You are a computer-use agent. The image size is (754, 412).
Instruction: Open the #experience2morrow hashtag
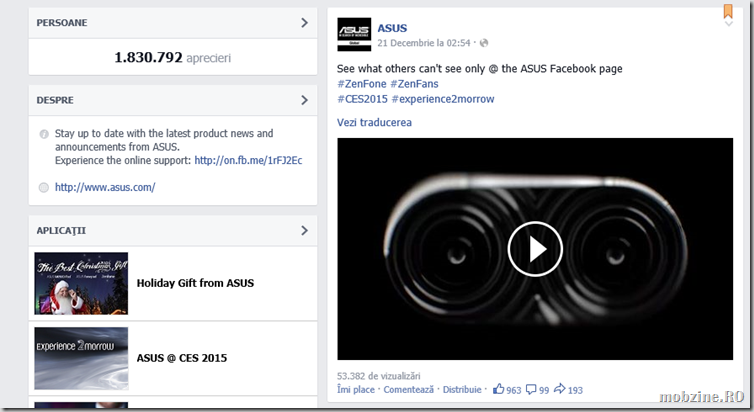click(x=443, y=99)
